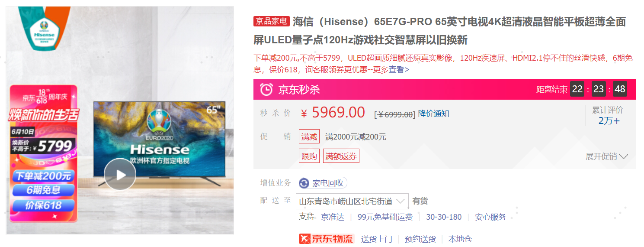The image size is (644, 247).
Task: Click the Hisense TV product image
Action: (x=160, y=140)
